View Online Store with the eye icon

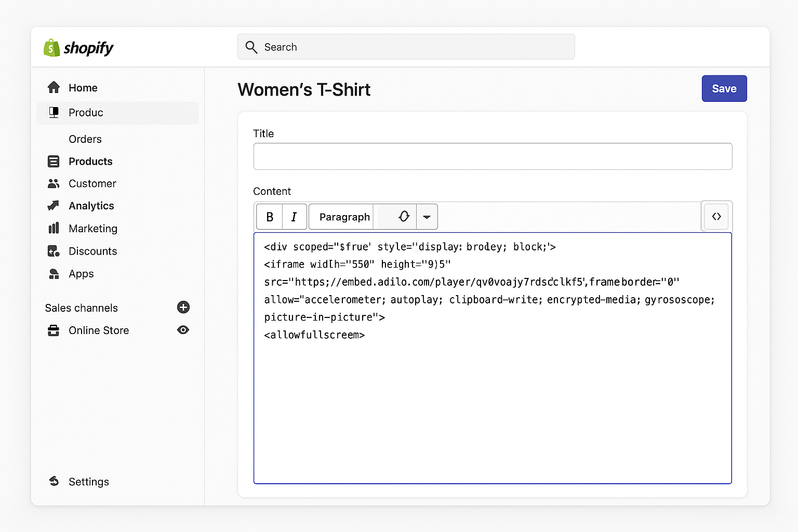183,330
